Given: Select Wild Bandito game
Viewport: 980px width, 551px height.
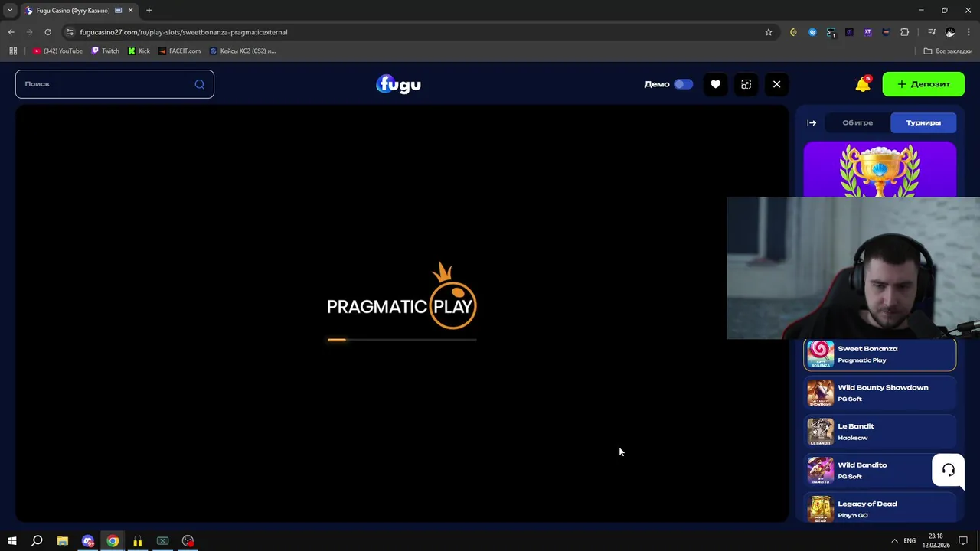Looking at the screenshot, I should click(880, 471).
